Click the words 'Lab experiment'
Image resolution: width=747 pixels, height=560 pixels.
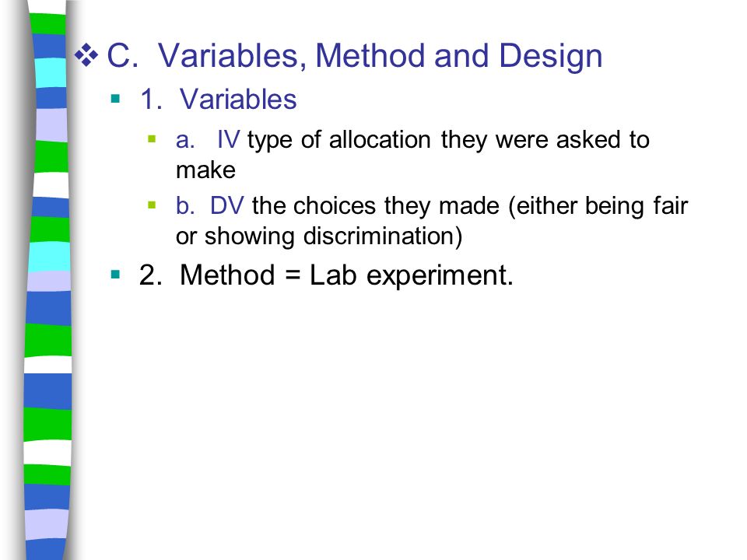tap(412, 275)
